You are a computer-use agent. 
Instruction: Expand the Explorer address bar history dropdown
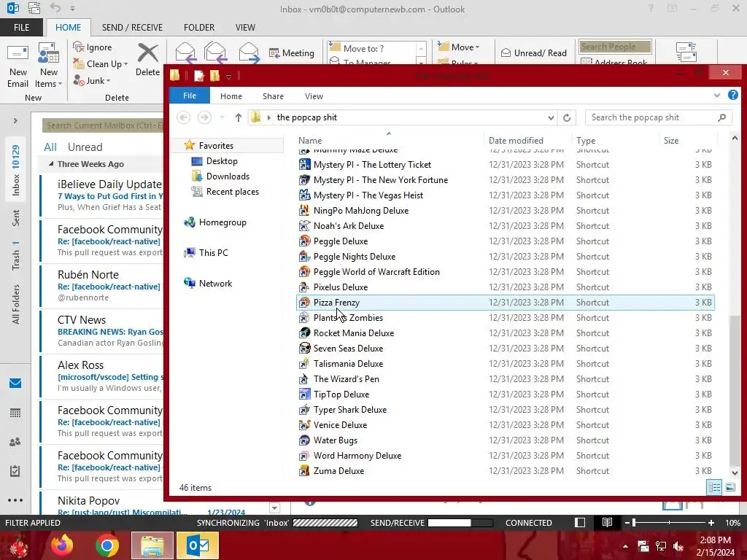pos(551,117)
